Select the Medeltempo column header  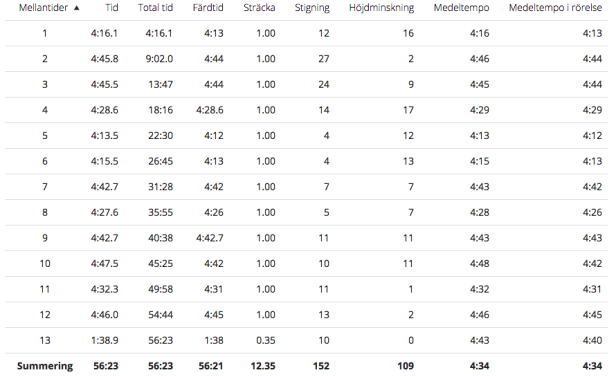point(462,7)
